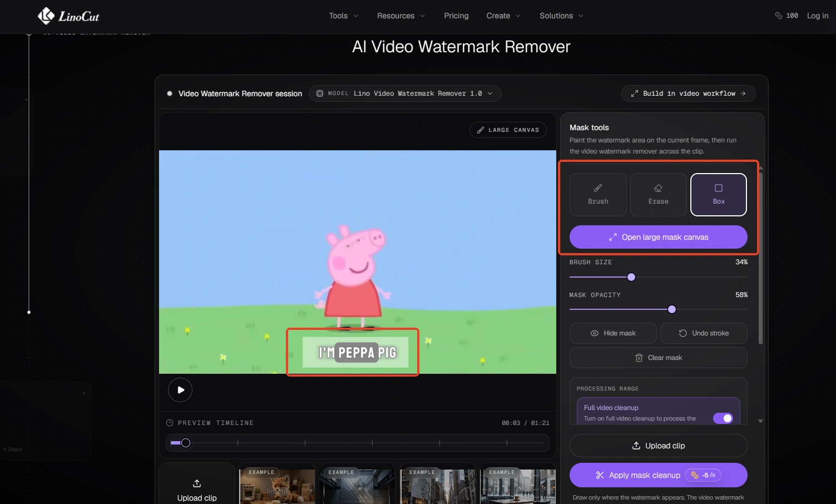This screenshot has width=836, height=504.
Task: Select the Erase mask tool
Action: pyautogui.click(x=658, y=194)
